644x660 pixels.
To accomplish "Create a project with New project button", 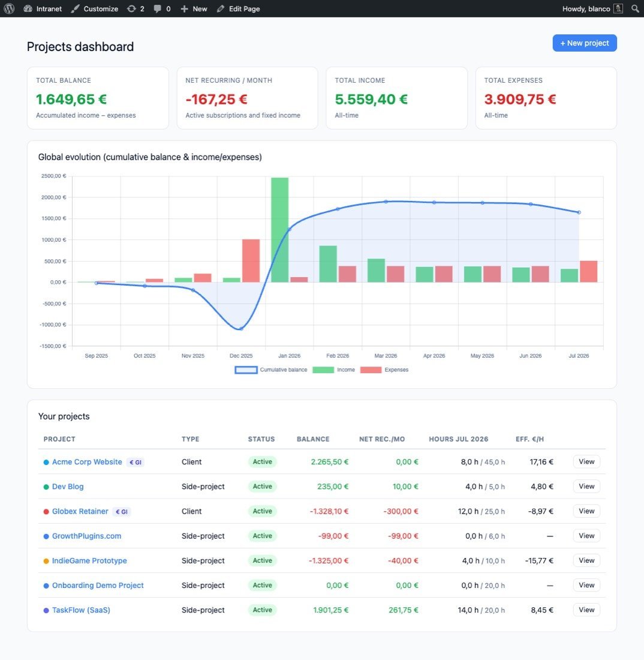I will click(584, 43).
